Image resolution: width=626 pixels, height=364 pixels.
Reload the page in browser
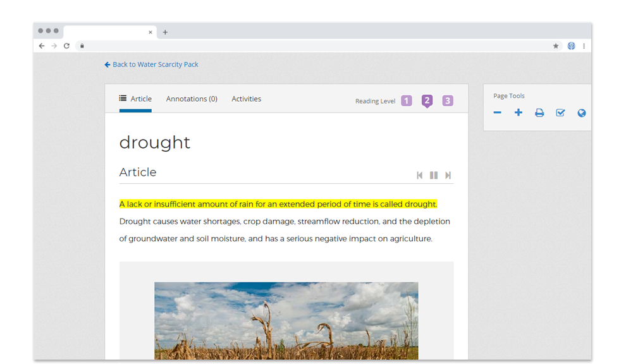coord(66,46)
